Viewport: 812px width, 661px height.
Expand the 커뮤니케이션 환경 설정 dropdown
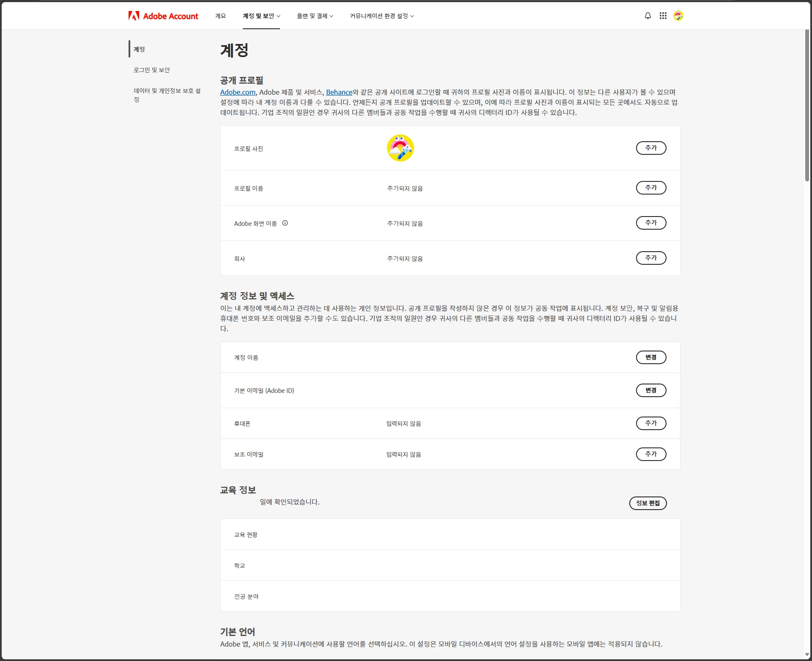pos(381,16)
